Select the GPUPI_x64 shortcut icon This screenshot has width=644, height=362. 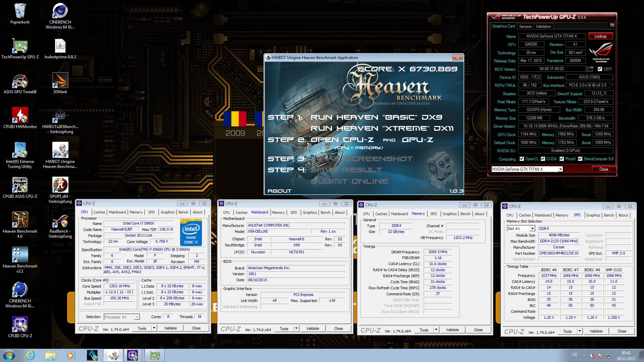pos(60,190)
